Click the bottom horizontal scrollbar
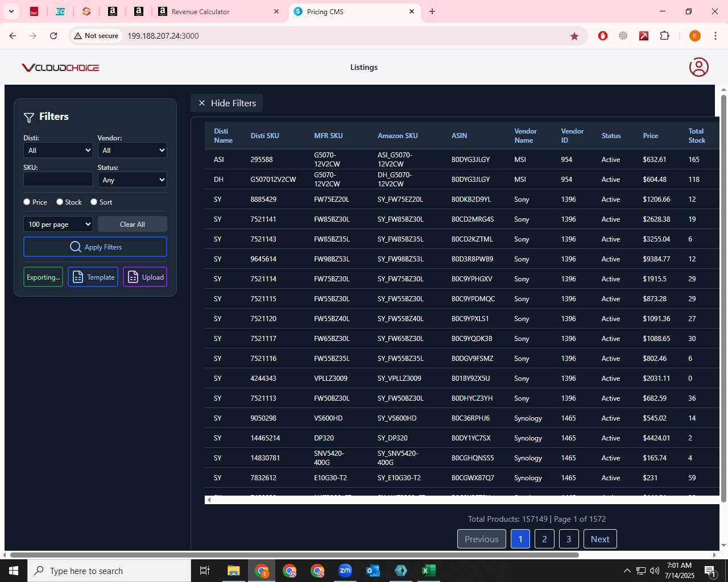The image size is (728, 582). [x=294, y=555]
